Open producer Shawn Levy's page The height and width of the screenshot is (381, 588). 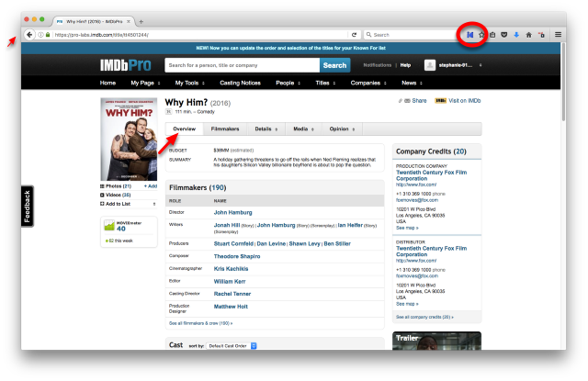[x=304, y=244]
